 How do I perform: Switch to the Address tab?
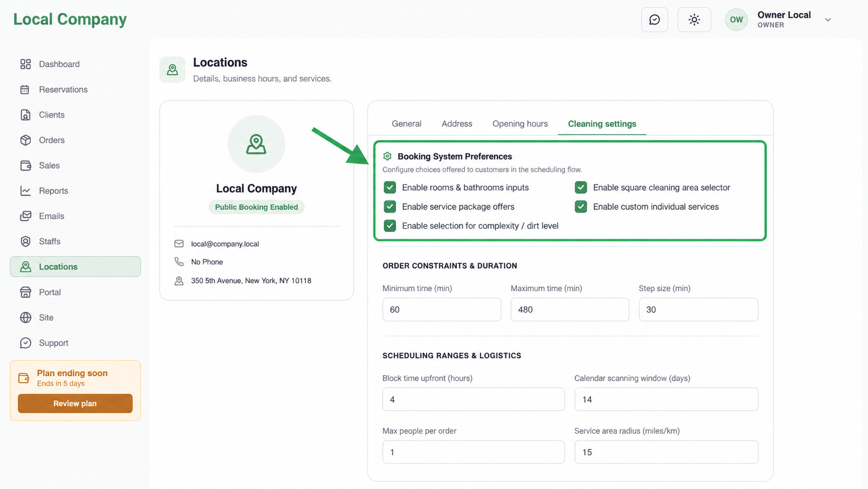[457, 124]
